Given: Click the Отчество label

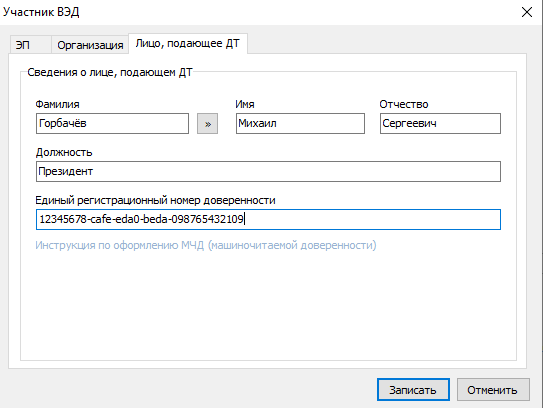Looking at the screenshot, I should 404,104.
